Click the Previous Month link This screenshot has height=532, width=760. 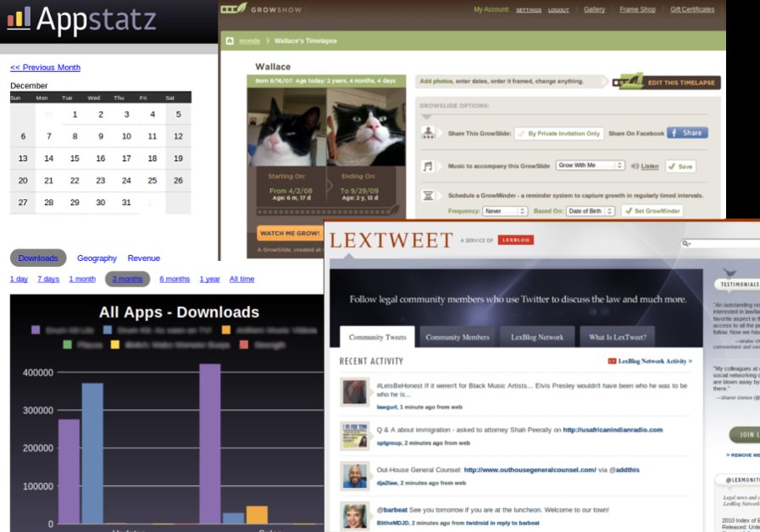[x=45, y=68]
